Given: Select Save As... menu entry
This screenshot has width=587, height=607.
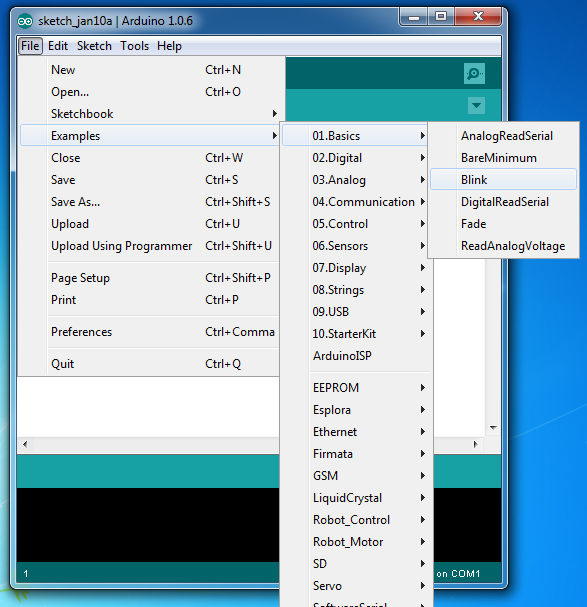Looking at the screenshot, I should 150,202.
